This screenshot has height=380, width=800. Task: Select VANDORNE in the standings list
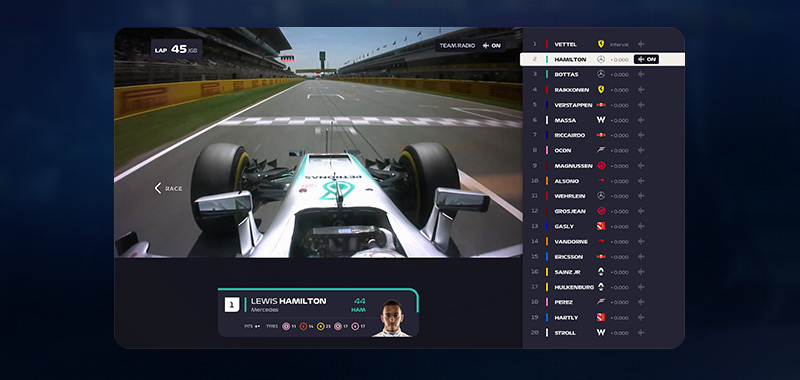[571, 242]
